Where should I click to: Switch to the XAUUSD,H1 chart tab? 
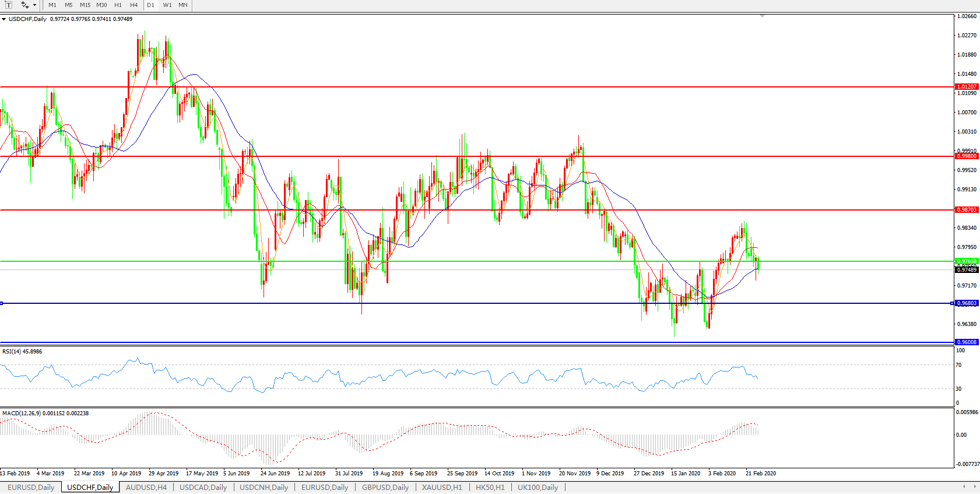pos(442,487)
